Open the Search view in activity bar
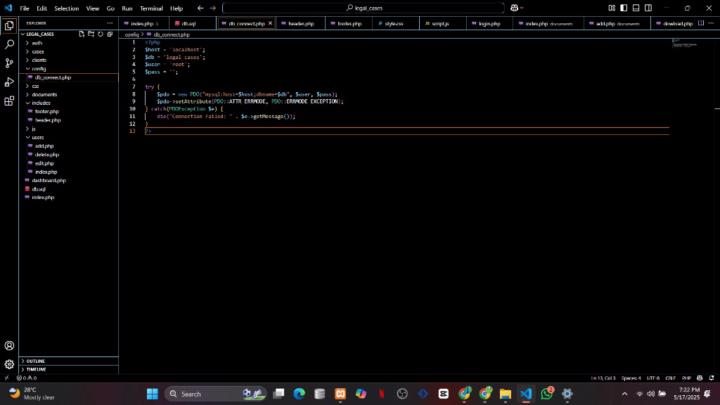The width and height of the screenshot is (720, 405). (x=10, y=44)
